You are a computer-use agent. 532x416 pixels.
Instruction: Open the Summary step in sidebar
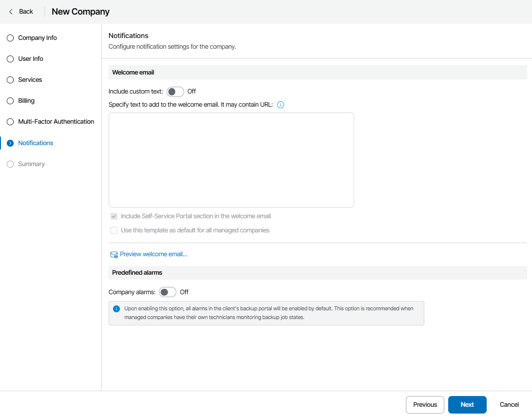tap(31, 164)
